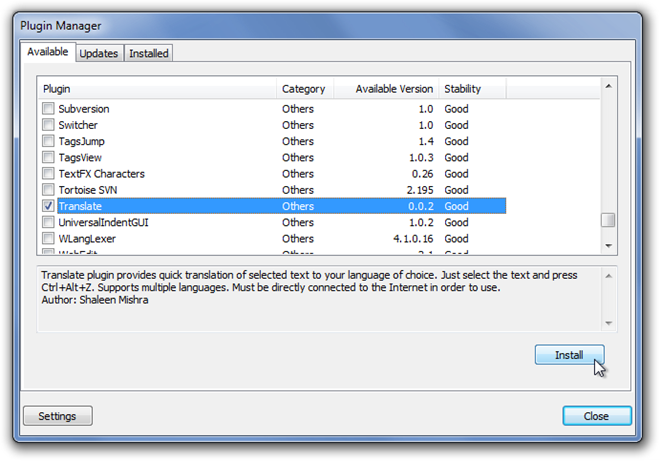
Task: Sort by the Stability column header
Action: [x=472, y=89]
